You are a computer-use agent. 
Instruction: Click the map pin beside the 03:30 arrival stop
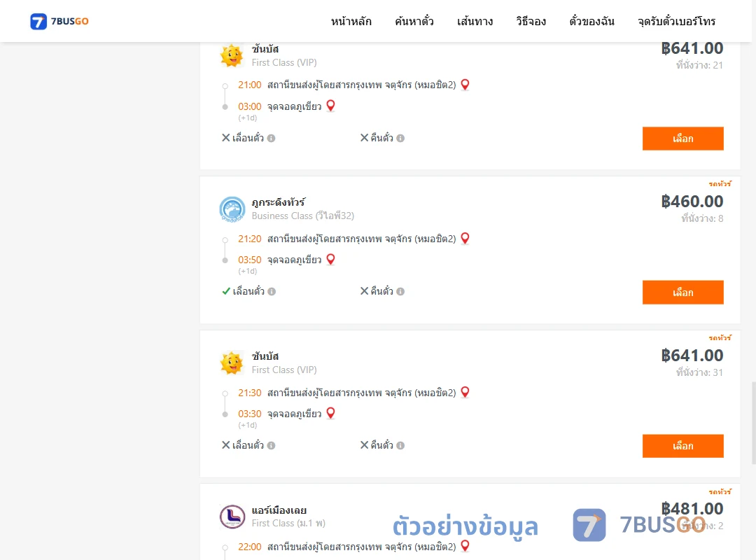click(330, 414)
